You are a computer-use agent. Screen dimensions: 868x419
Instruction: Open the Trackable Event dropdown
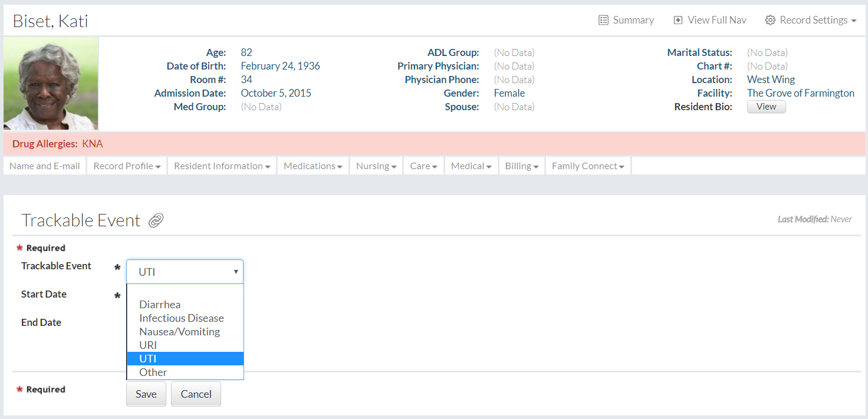tap(185, 272)
